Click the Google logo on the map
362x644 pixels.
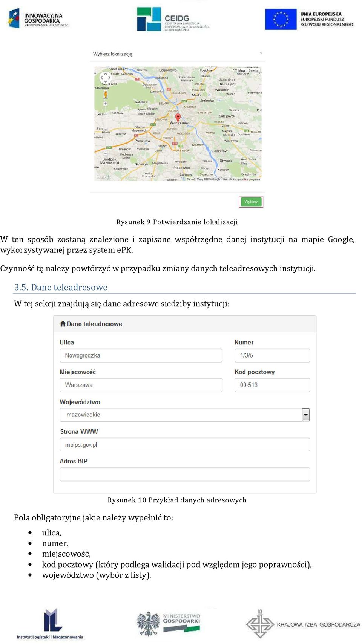tap(103, 177)
